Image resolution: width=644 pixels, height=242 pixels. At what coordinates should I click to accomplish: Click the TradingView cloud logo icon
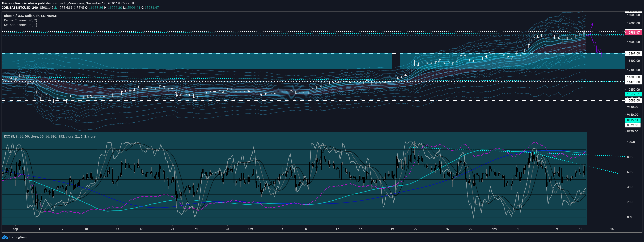point(5,237)
